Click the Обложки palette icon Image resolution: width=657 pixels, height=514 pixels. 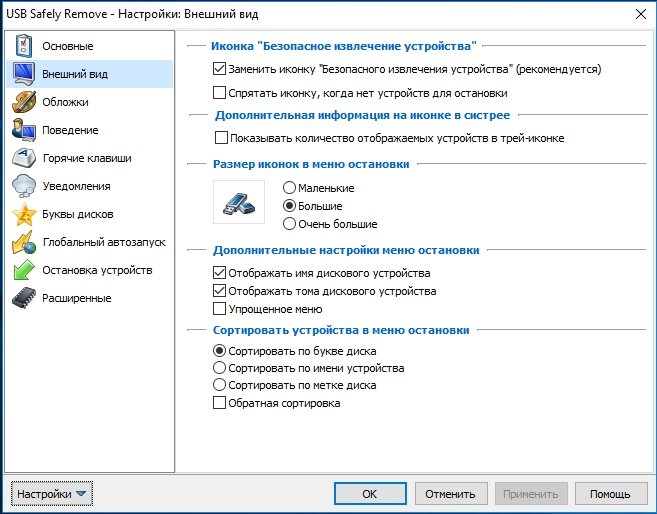23,102
